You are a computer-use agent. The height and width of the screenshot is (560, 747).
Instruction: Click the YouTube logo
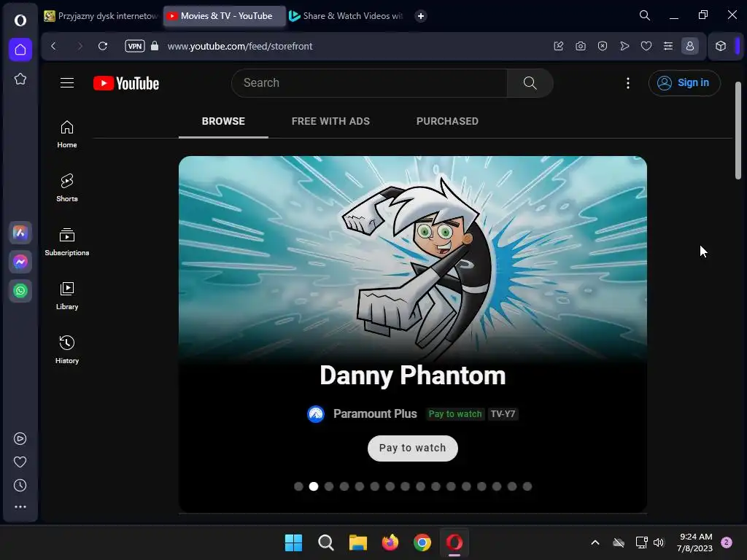point(126,83)
